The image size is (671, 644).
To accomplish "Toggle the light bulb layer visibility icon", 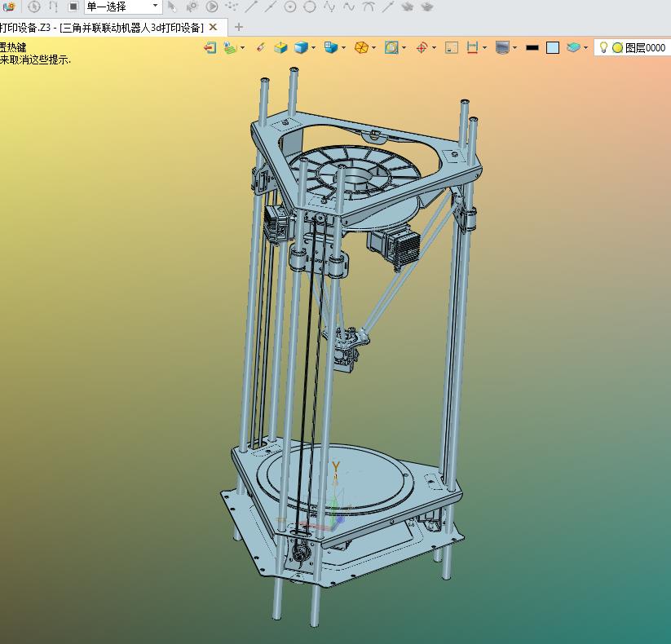I will tap(603, 48).
